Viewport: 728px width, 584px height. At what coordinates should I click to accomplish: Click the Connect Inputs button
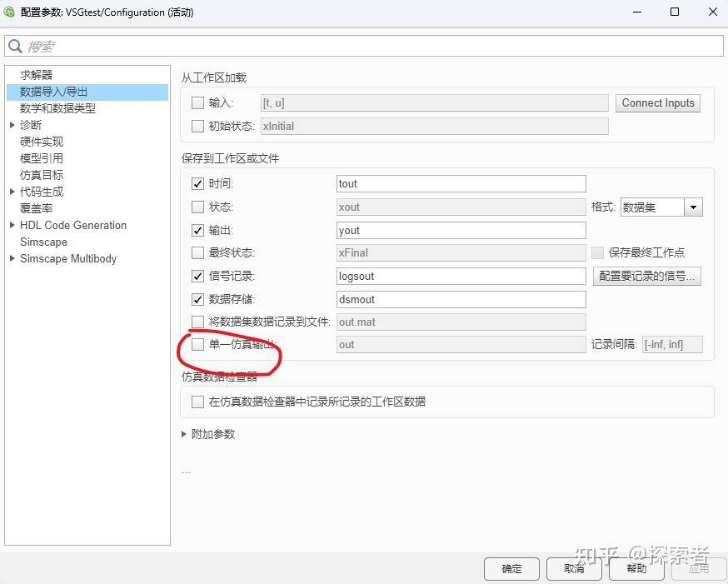657,103
